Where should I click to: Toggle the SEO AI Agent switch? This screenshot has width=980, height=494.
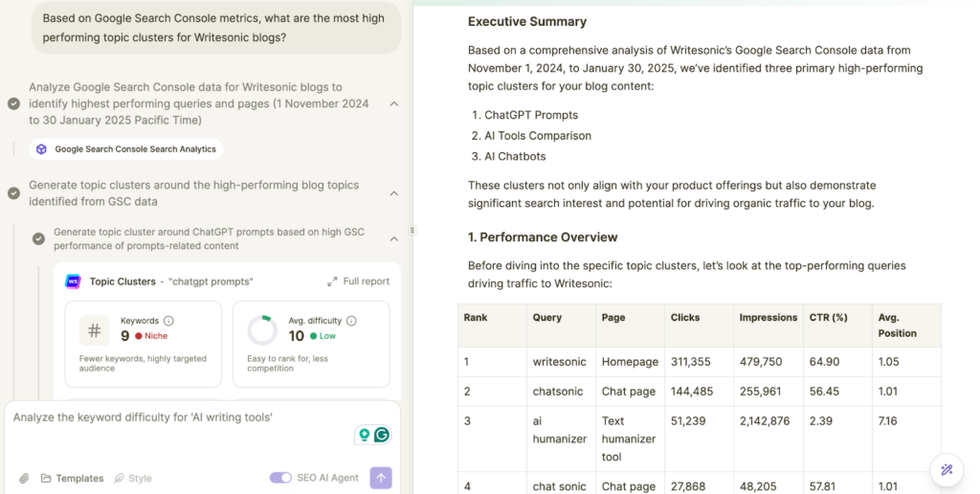(280, 478)
